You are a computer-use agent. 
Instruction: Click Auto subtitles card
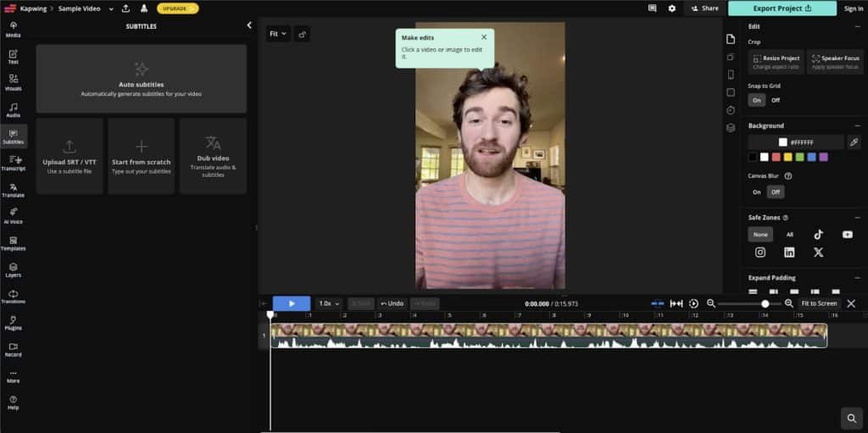(x=142, y=79)
